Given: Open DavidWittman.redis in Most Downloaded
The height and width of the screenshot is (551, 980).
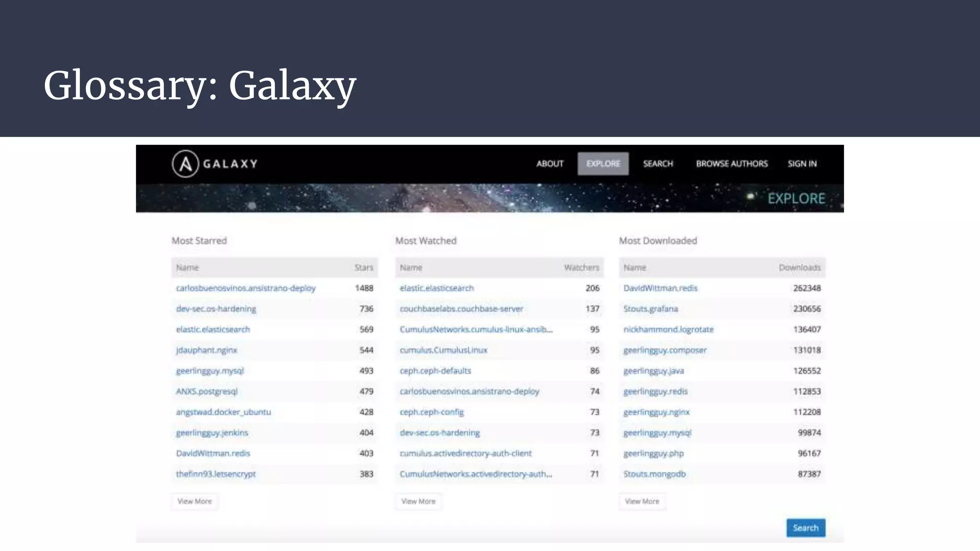Looking at the screenshot, I should [660, 288].
